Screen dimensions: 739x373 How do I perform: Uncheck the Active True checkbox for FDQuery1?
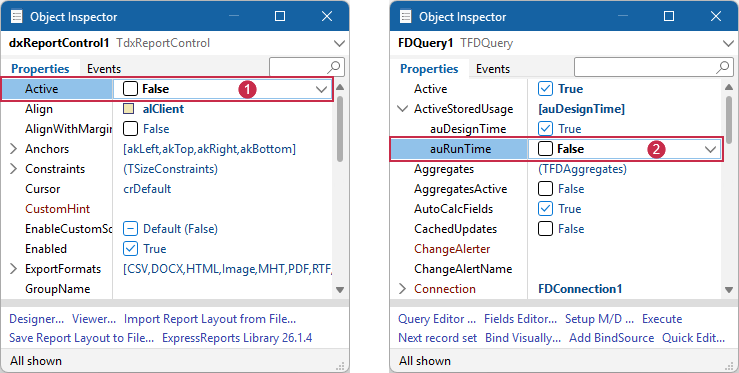[x=545, y=89]
